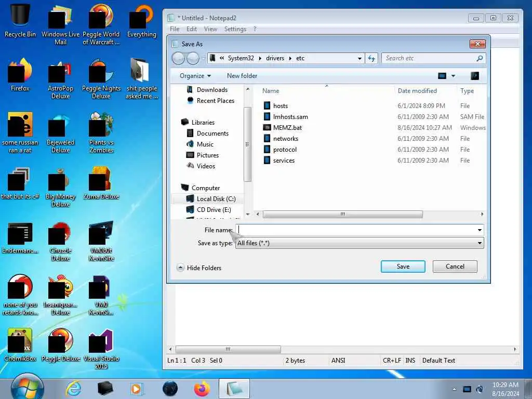Show hidden tray icons arrow
532x399 pixels.
click(454, 390)
